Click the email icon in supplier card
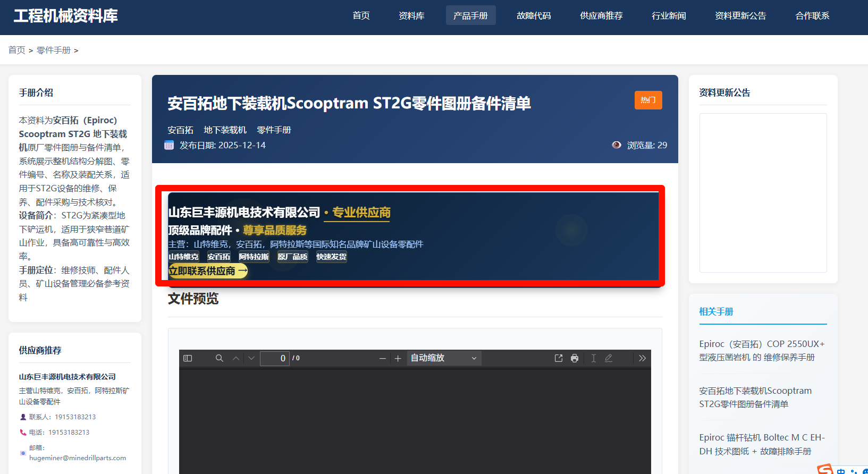 [x=23, y=453]
